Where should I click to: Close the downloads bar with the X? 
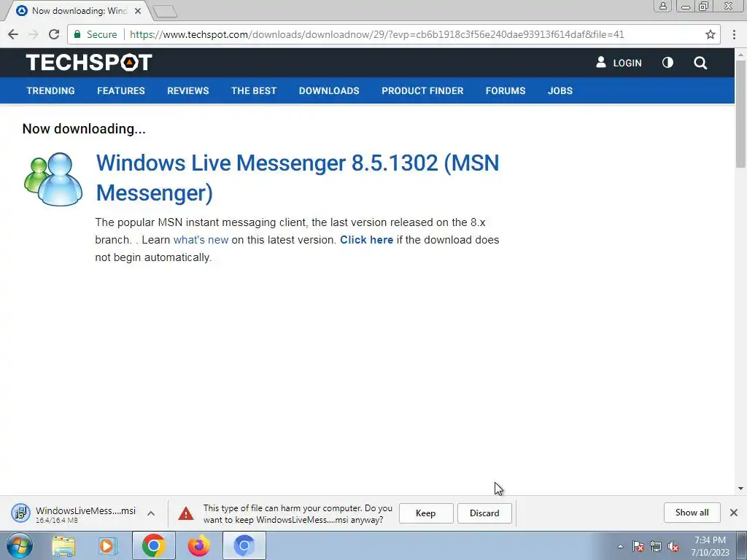[734, 513]
